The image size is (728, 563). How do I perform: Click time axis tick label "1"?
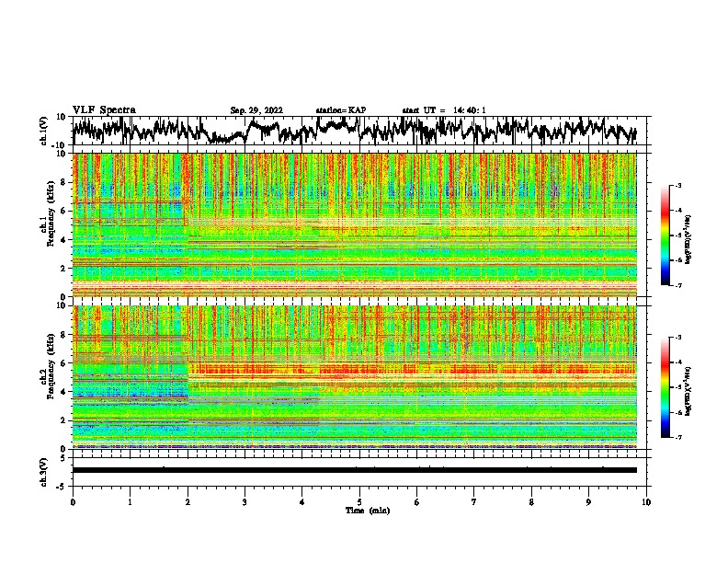[130, 502]
